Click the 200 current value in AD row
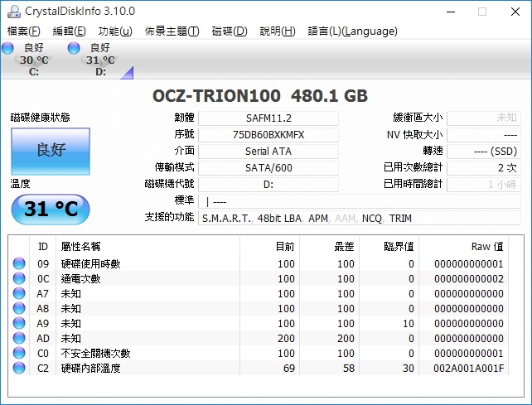532x405 pixels. (286, 339)
